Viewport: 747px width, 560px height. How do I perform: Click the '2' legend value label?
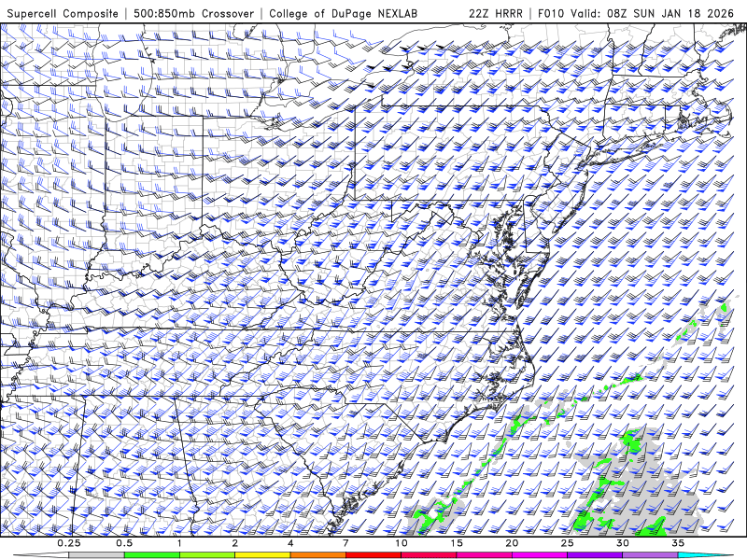[235, 543]
